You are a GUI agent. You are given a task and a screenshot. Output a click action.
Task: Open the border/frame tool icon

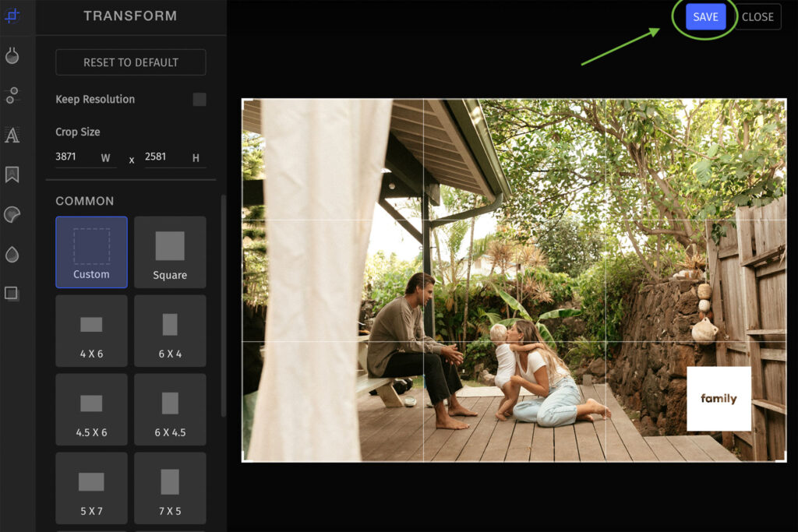[12, 292]
